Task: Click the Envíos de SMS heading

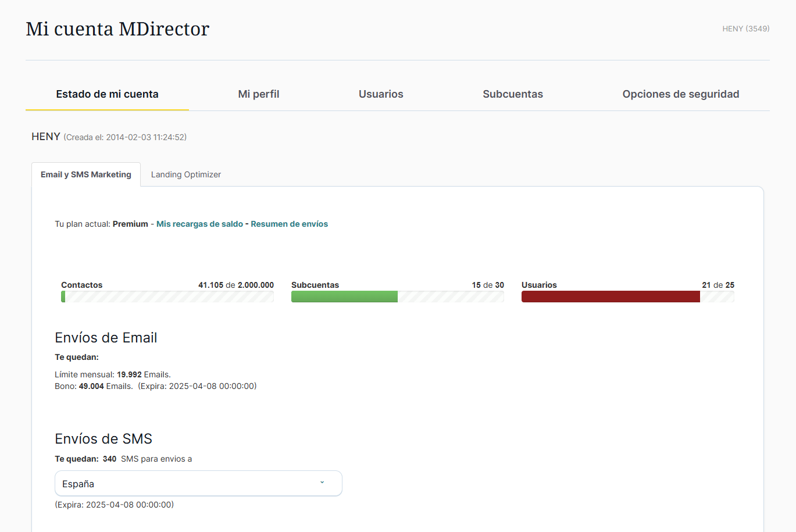Action: (103, 439)
